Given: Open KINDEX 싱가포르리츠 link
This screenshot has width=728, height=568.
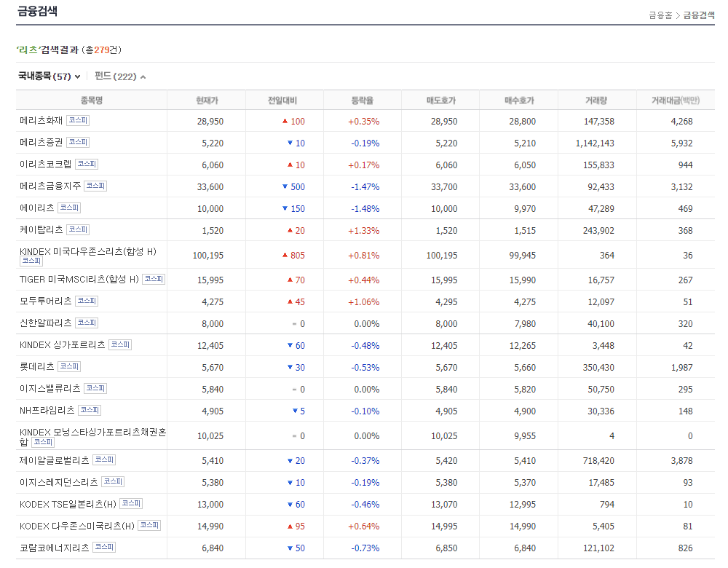Looking at the screenshot, I should click(x=62, y=345).
